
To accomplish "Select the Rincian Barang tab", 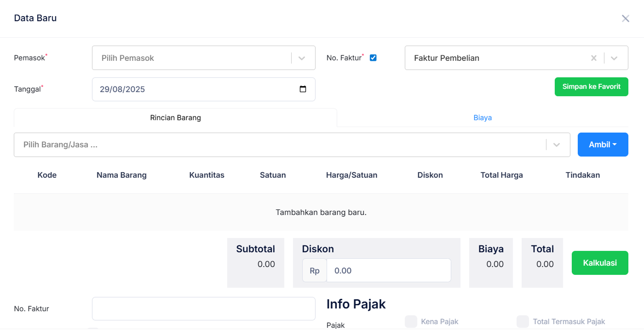I will tap(175, 117).
